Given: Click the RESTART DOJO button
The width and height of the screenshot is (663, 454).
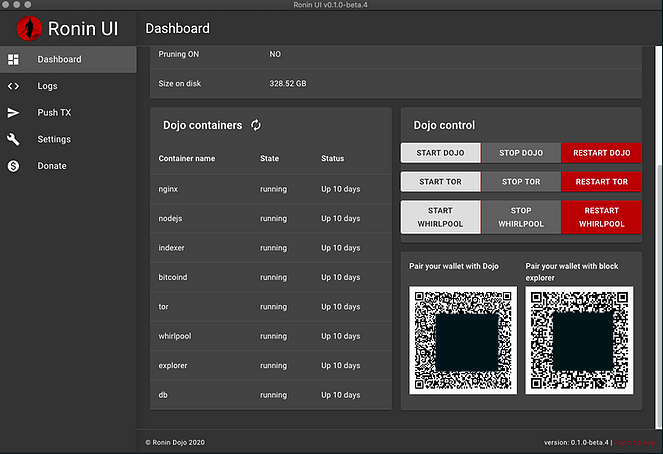Looking at the screenshot, I should point(601,153).
